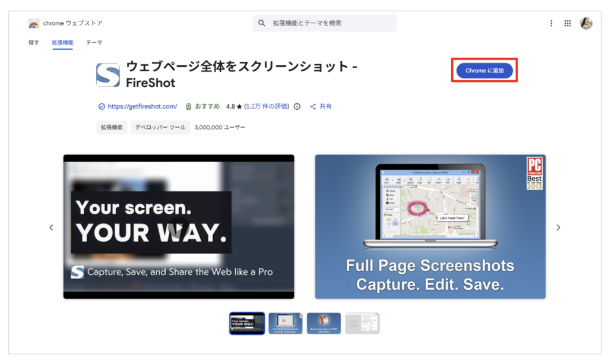Focus the 拡張機能とテーマを検索 search field

(x=325, y=23)
